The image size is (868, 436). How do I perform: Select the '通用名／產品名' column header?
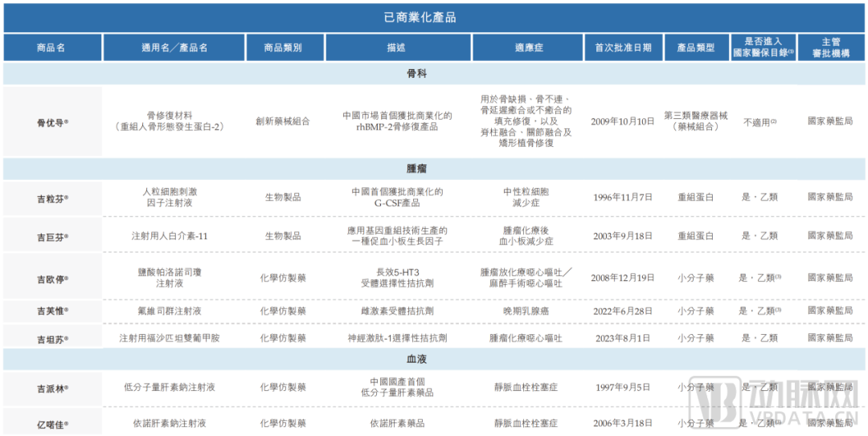pyautogui.click(x=174, y=47)
